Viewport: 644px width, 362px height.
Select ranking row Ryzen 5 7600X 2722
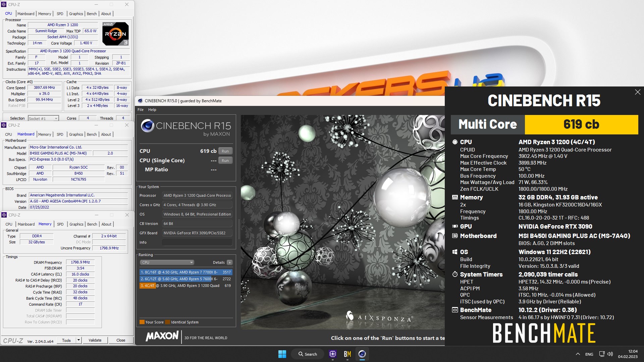(x=186, y=279)
